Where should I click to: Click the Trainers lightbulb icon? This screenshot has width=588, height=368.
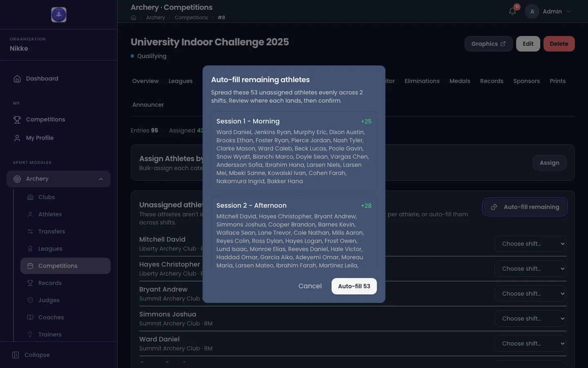click(30, 334)
